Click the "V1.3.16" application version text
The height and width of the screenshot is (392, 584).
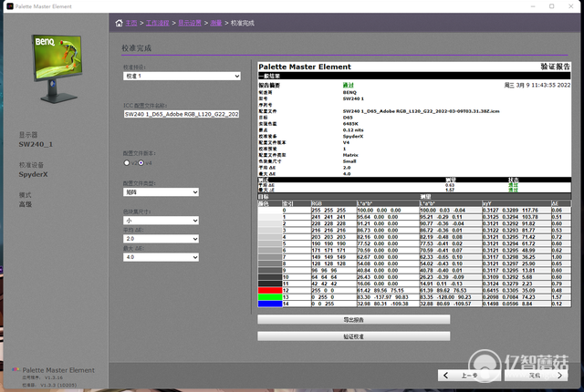(x=54, y=377)
